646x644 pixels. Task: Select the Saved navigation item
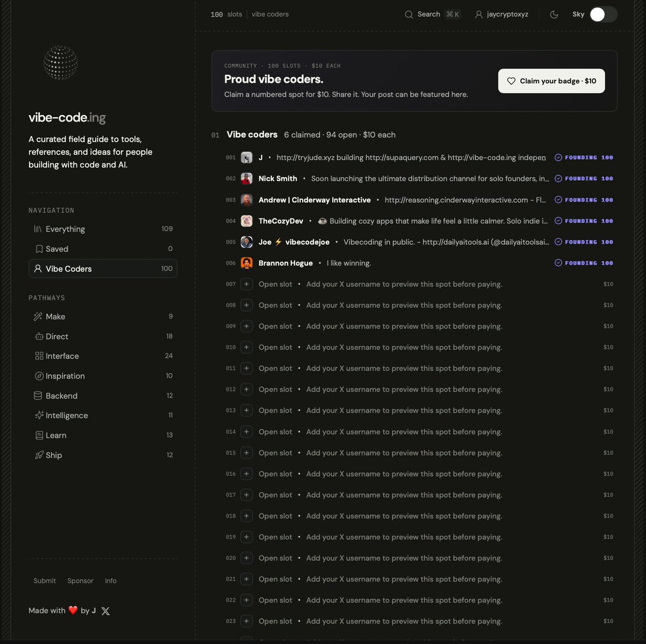103,249
